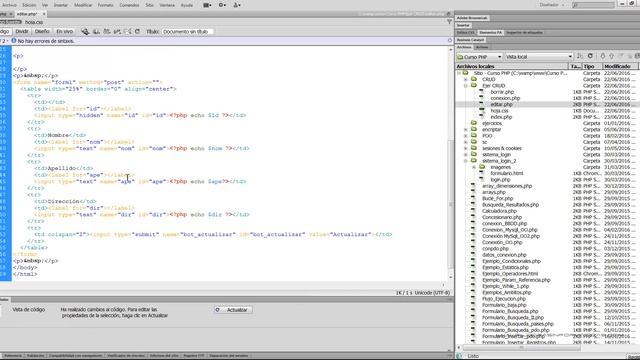Viewport: 640px width, 360px height.
Task: Open the site management person icon dropdown
Action: tap(237, 5)
